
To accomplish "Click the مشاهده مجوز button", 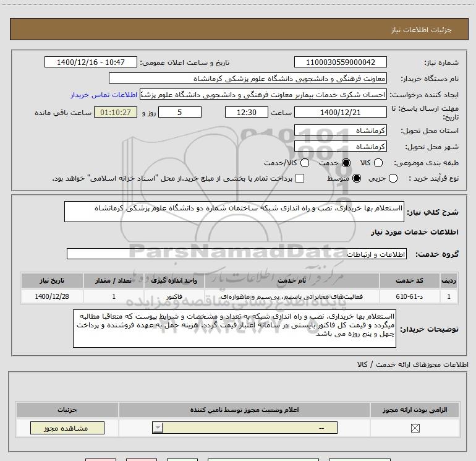I will 67,428.
